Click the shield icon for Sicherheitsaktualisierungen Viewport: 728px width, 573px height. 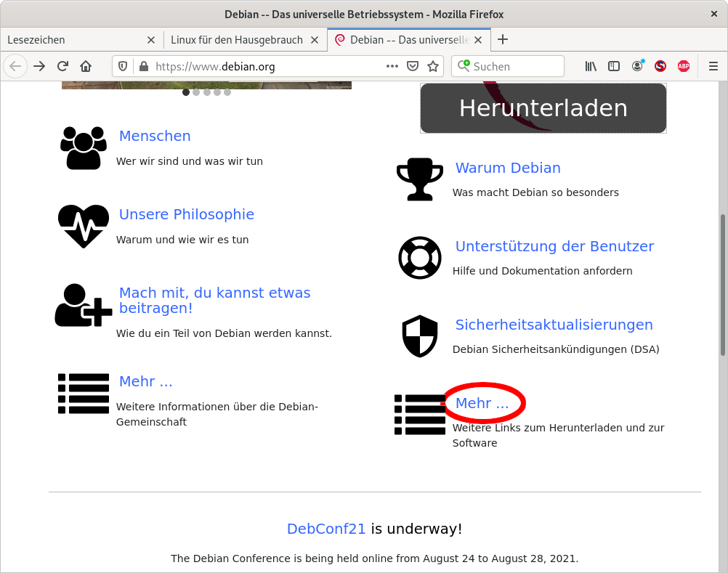(x=420, y=336)
